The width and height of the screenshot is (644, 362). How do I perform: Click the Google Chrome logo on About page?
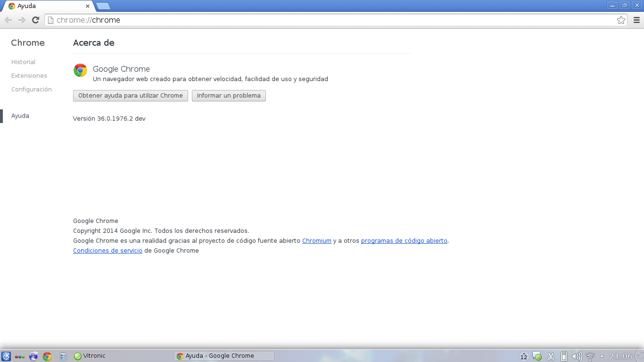tap(80, 70)
